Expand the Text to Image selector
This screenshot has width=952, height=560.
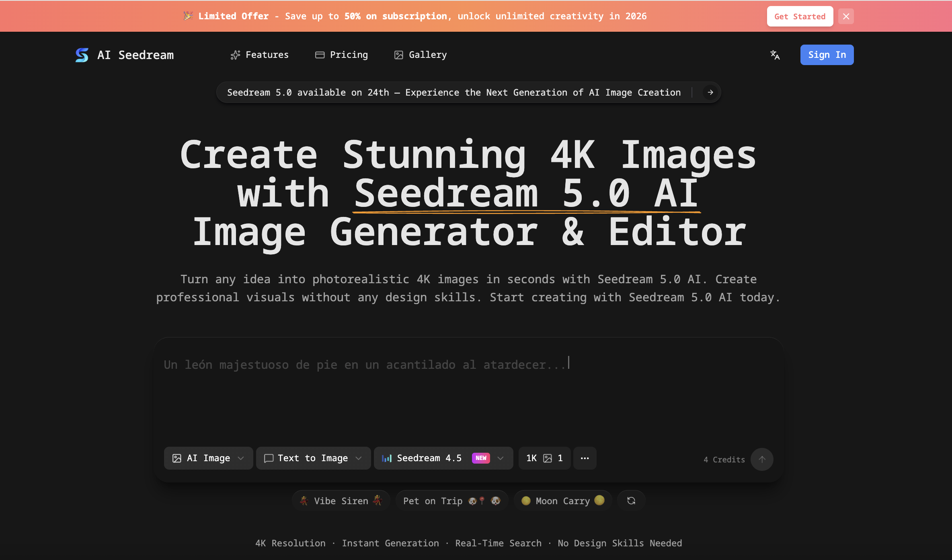coord(313,458)
